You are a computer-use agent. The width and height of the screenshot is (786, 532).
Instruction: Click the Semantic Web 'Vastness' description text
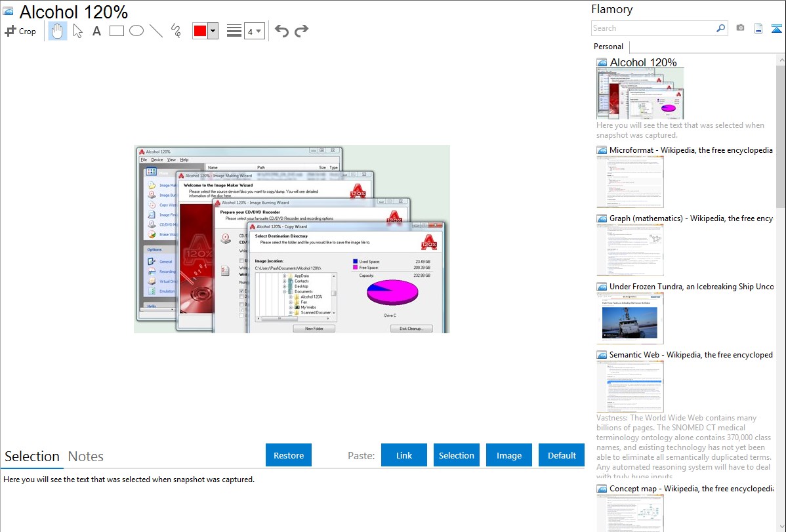point(684,447)
